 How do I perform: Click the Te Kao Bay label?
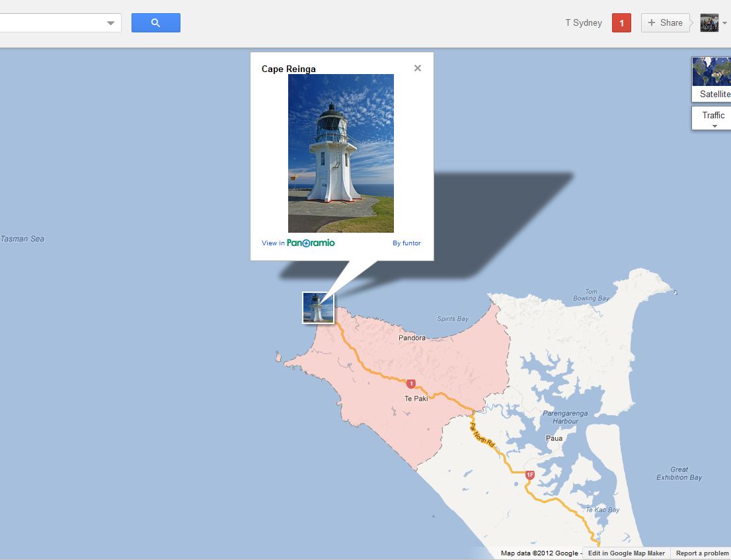coord(603,510)
